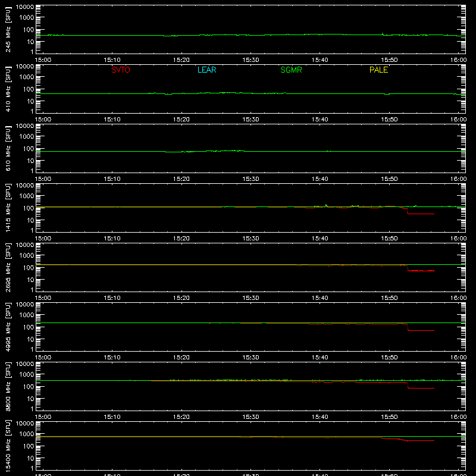Select the 245 MHz [SFU] axis title

8,29
